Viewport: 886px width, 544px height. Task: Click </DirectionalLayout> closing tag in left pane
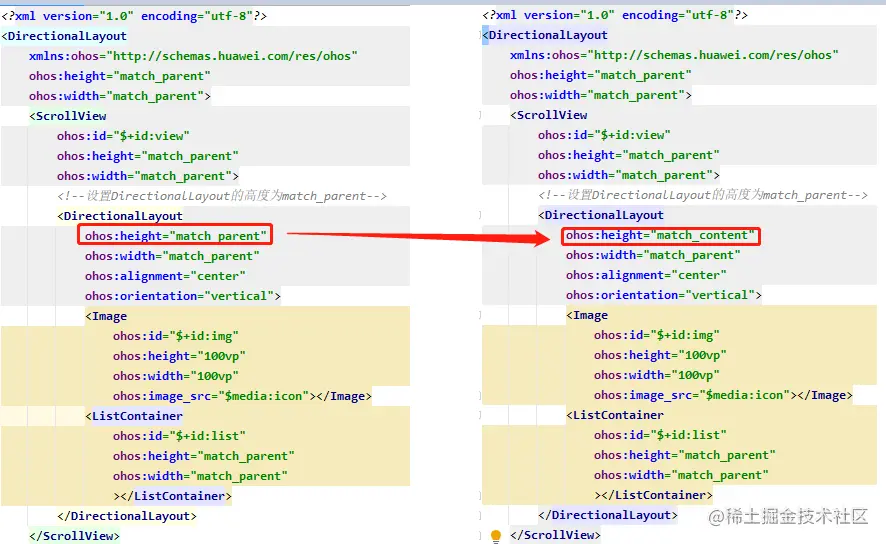click(x=127, y=516)
